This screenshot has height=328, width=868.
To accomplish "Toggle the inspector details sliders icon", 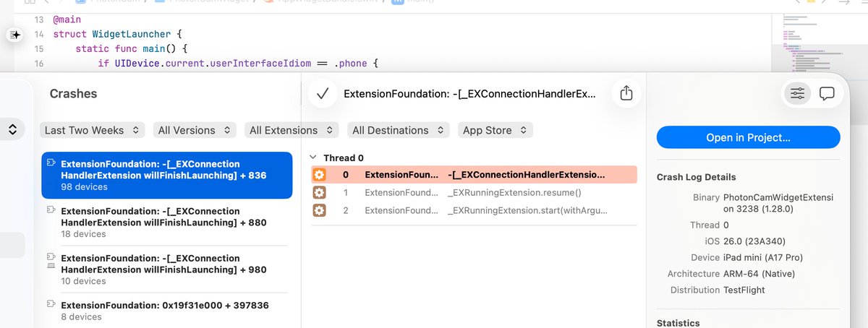I will click(798, 93).
